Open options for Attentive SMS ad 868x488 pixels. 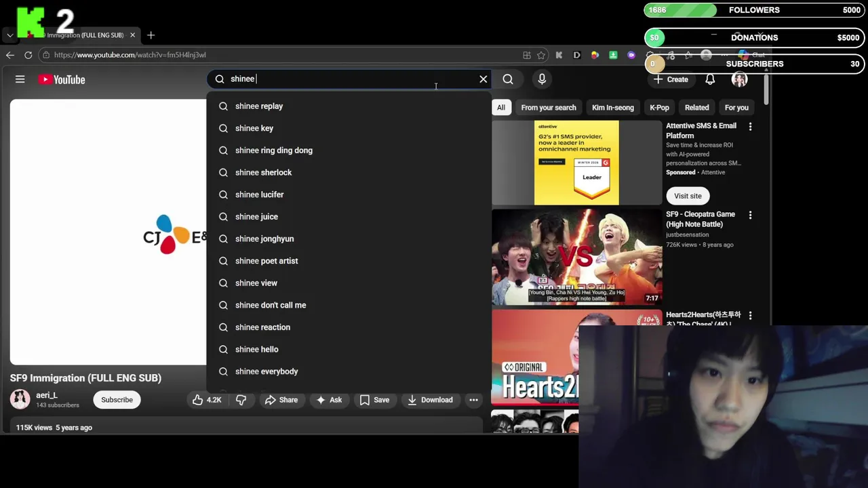[750, 127]
